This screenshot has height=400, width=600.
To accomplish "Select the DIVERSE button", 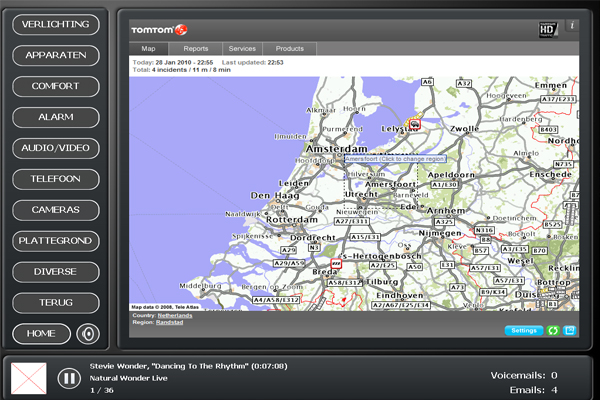I will tap(56, 272).
